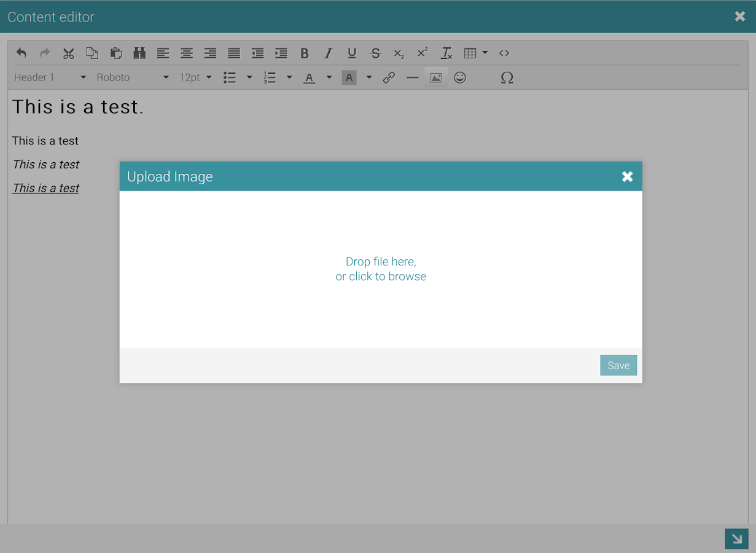Toggle italic text style
Viewport: 756px width, 553px height.
coord(328,53)
